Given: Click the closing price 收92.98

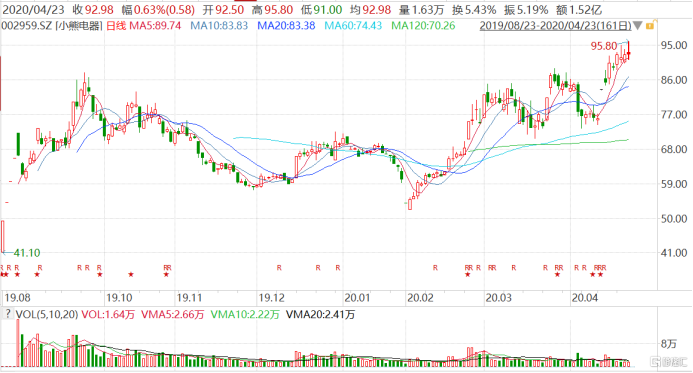Looking at the screenshot, I should [93, 10].
